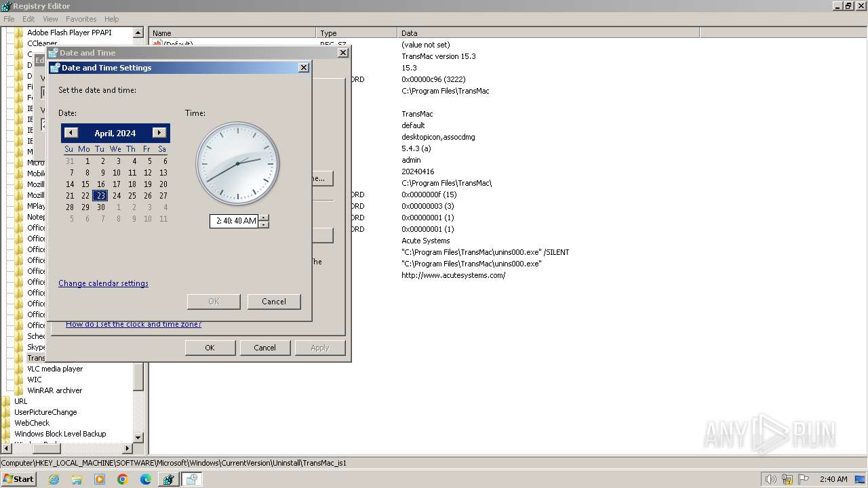Image resolution: width=868 pixels, height=488 pixels.
Task: Select UserPictureChange folder icon
Action: point(7,412)
